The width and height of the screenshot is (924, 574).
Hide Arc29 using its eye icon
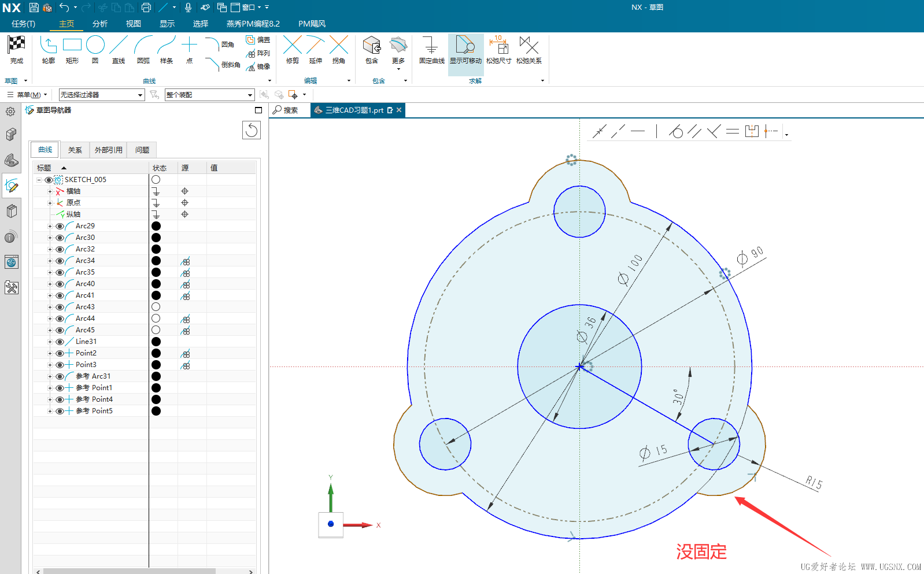60,226
